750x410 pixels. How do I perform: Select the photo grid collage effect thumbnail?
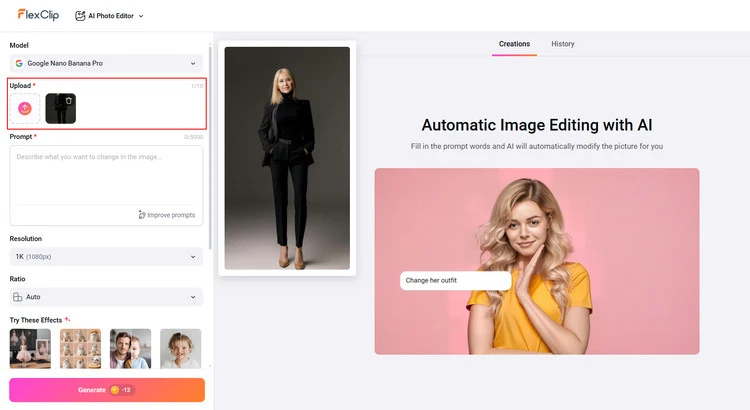80,348
